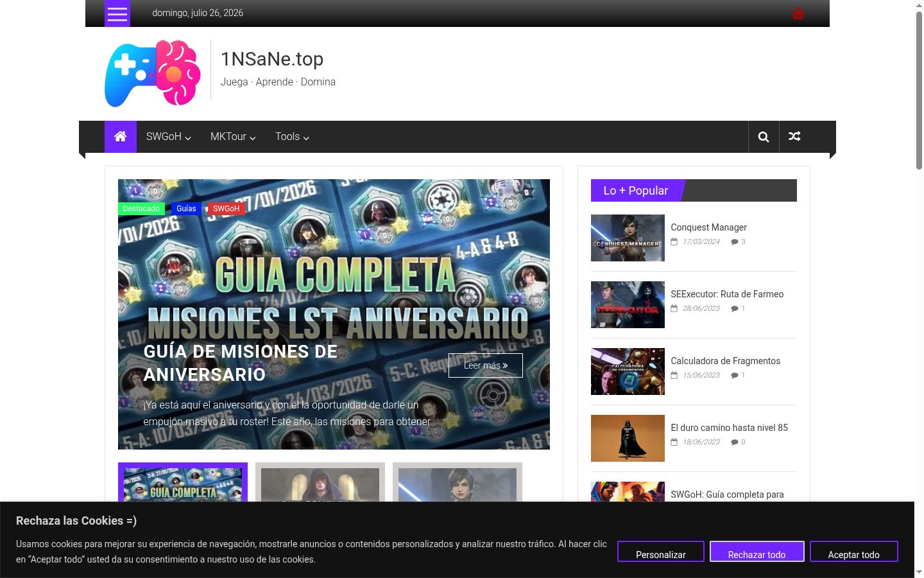
Task: Click calendar icon beside 17/03/2024
Action: click(x=674, y=242)
